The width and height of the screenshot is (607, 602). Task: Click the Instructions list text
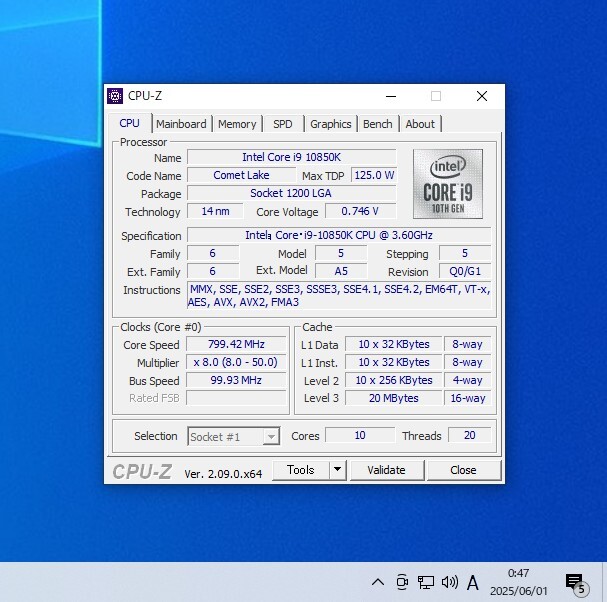point(339,295)
